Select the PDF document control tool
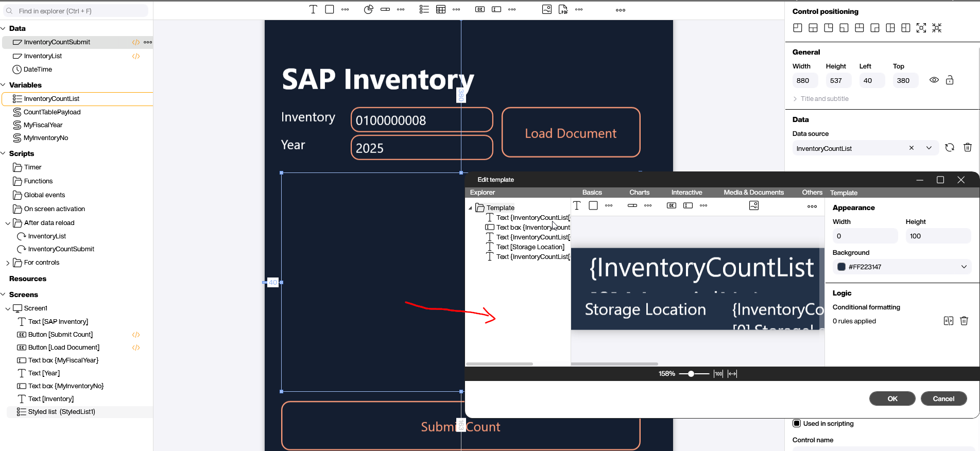980x451 pixels. (563, 9)
